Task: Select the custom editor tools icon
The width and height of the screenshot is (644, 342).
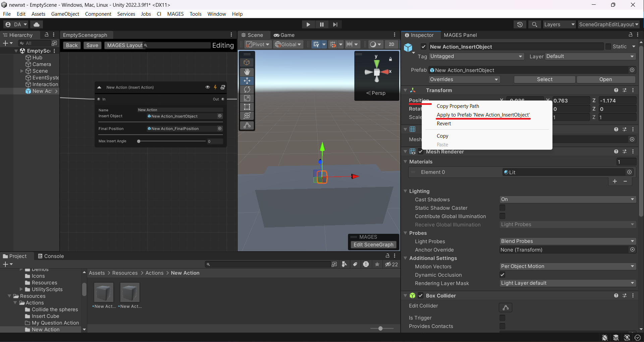Action: click(247, 125)
